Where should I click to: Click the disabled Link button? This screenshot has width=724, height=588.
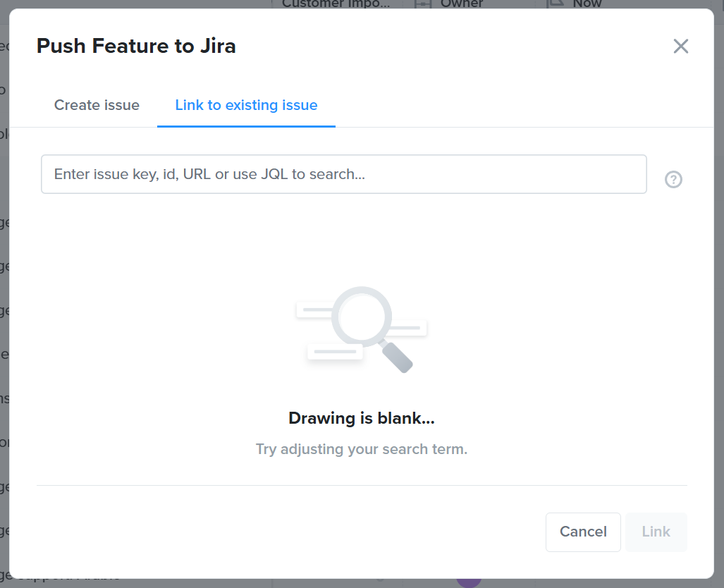coord(656,532)
